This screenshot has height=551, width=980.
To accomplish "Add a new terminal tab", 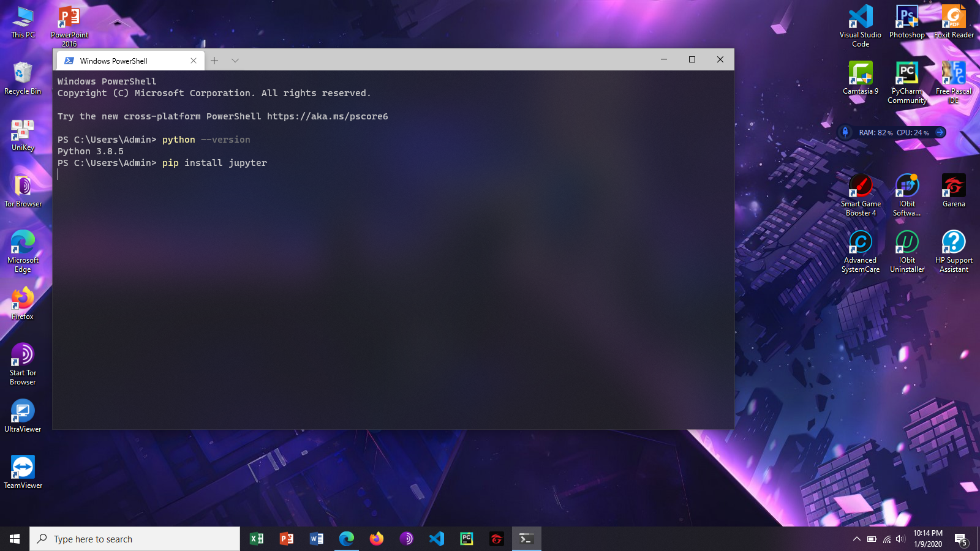I will (x=214, y=61).
